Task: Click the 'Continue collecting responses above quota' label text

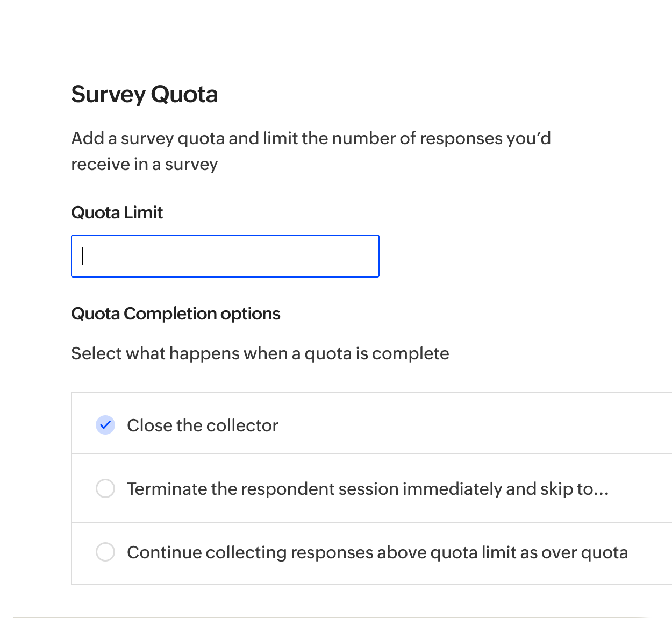Action: (333, 552)
